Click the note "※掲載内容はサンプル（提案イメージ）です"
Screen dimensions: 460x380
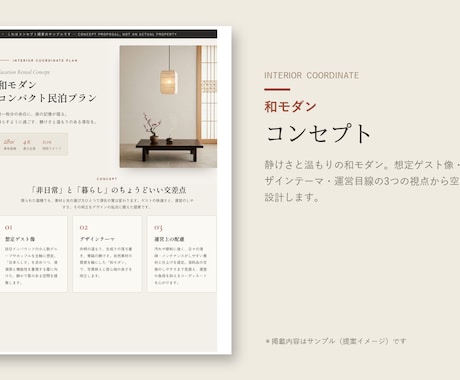click(336, 341)
